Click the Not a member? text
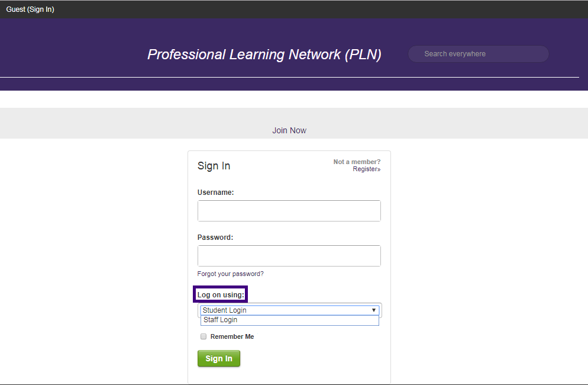The width and height of the screenshot is (588, 385). 357,162
